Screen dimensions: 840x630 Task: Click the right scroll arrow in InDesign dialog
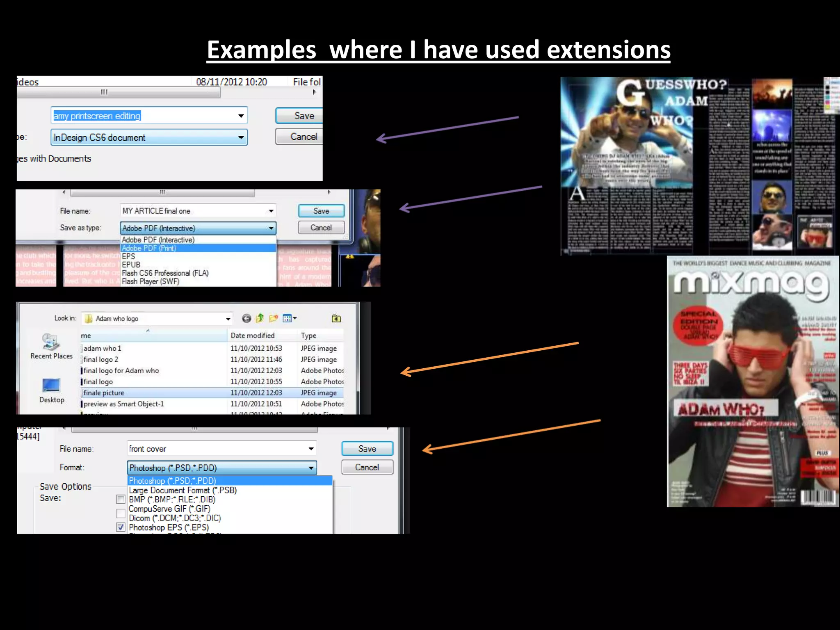coord(314,92)
